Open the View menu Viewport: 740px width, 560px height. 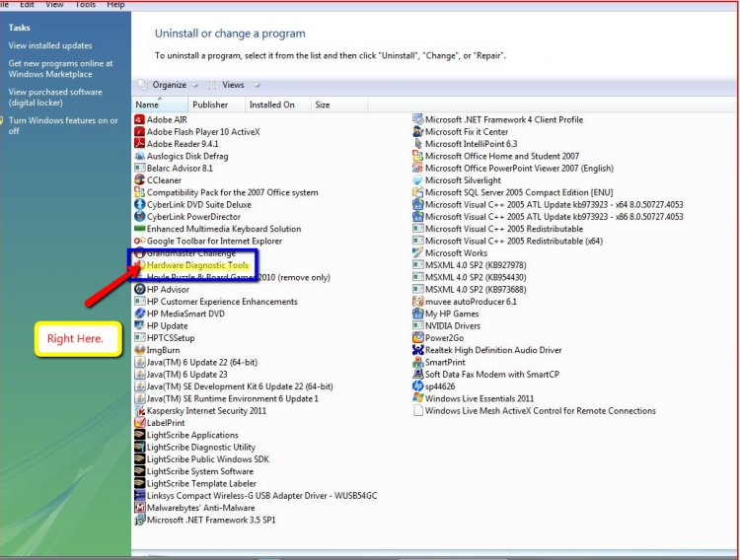point(54,4)
